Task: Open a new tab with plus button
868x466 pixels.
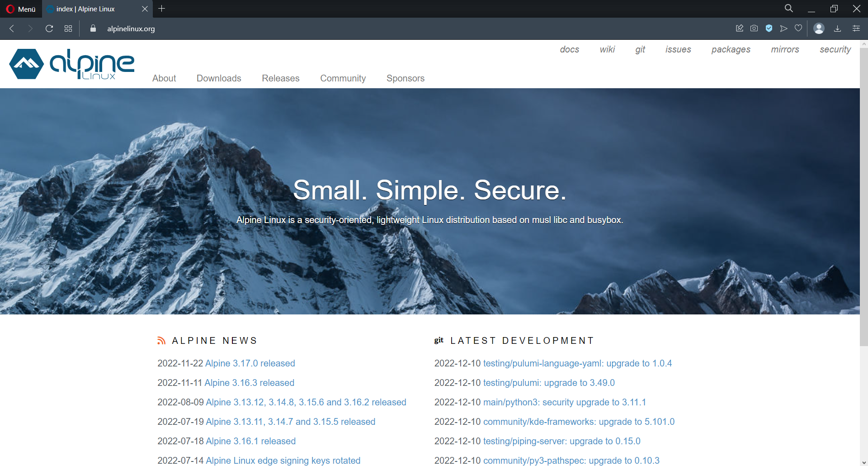Action: [x=162, y=9]
